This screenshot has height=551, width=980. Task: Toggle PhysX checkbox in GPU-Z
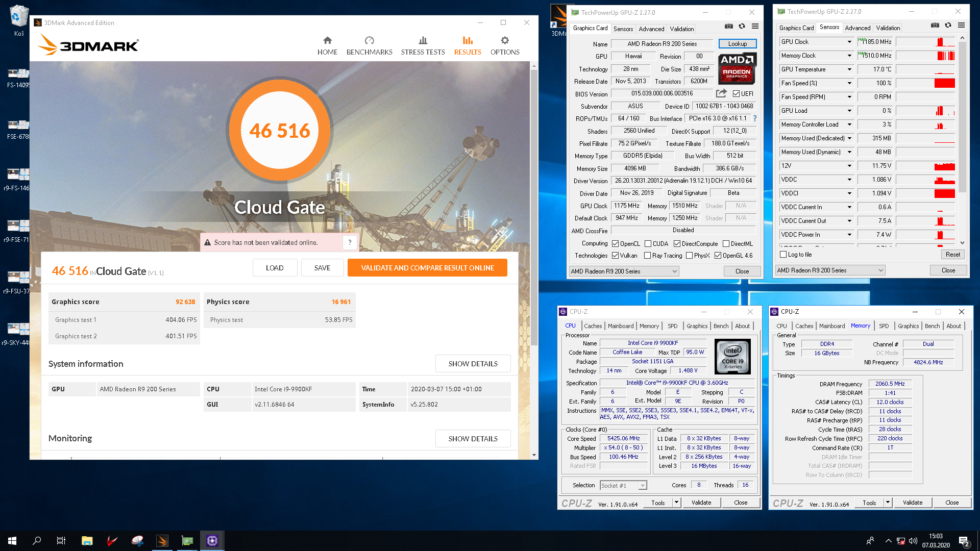[689, 256]
